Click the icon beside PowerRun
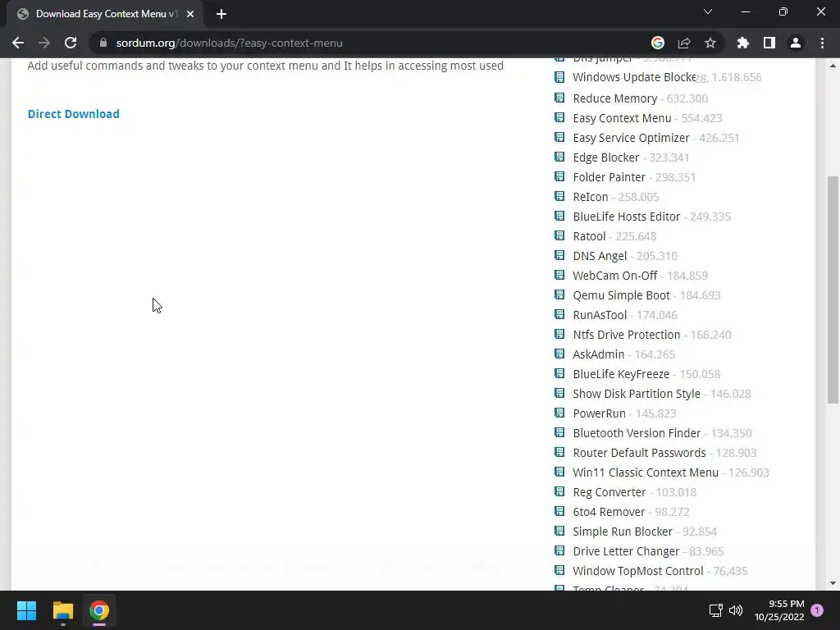 pos(559,413)
